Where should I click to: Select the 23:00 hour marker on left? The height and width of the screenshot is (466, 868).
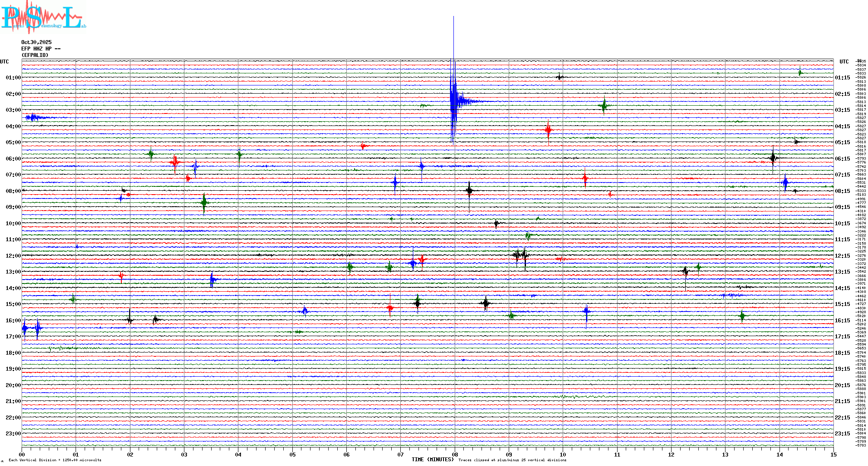(x=13, y=434)
